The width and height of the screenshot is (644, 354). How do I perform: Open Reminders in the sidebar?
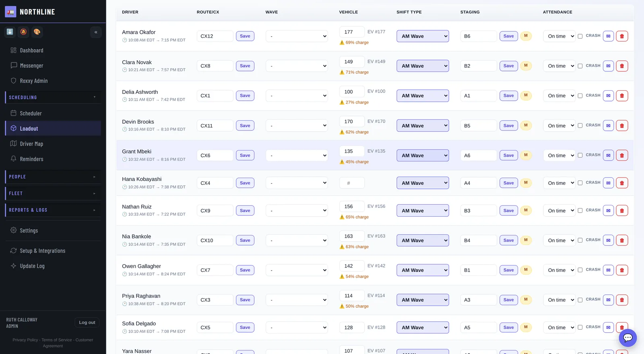tap(53, 159)
